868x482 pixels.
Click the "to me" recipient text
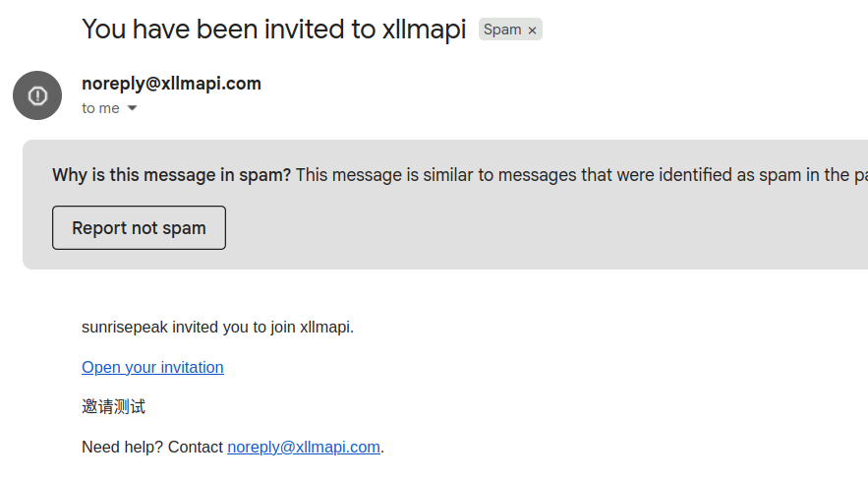pos(100,108)
